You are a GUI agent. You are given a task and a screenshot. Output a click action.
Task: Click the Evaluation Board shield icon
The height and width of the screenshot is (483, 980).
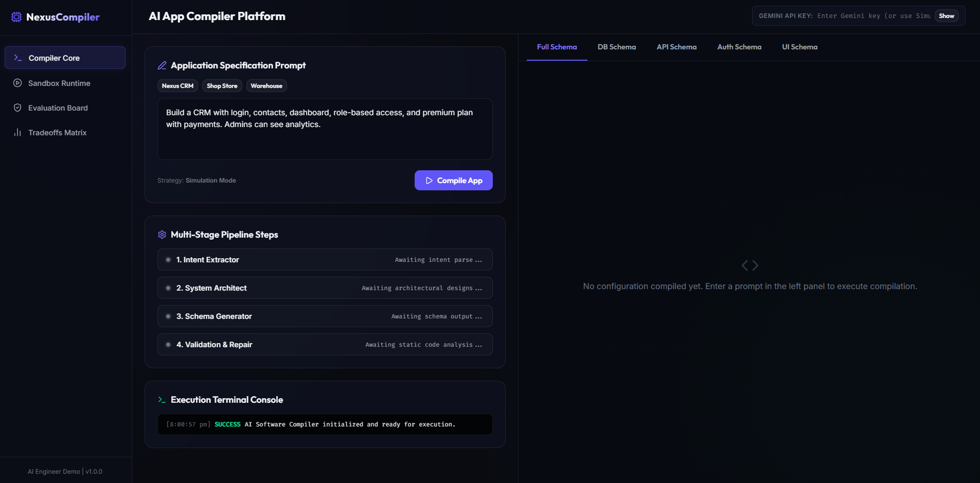(x=17, y=108)
